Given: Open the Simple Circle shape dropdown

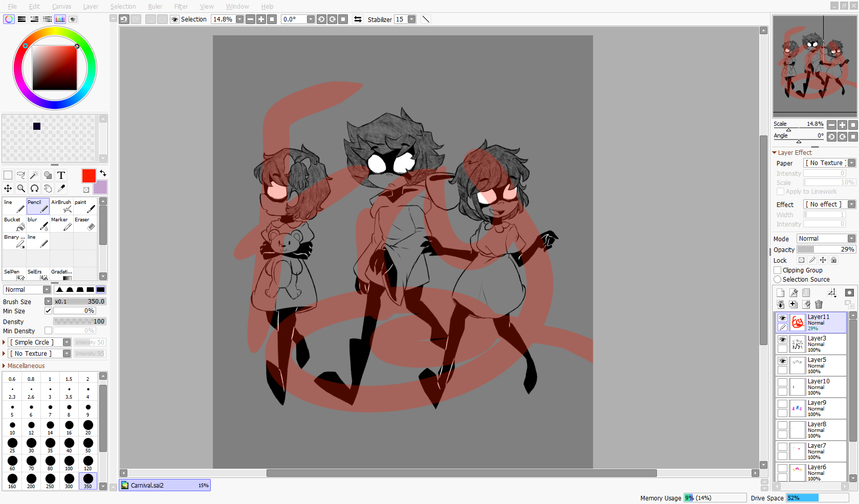Looking at the screenshot, I should [x=39, y=342].
